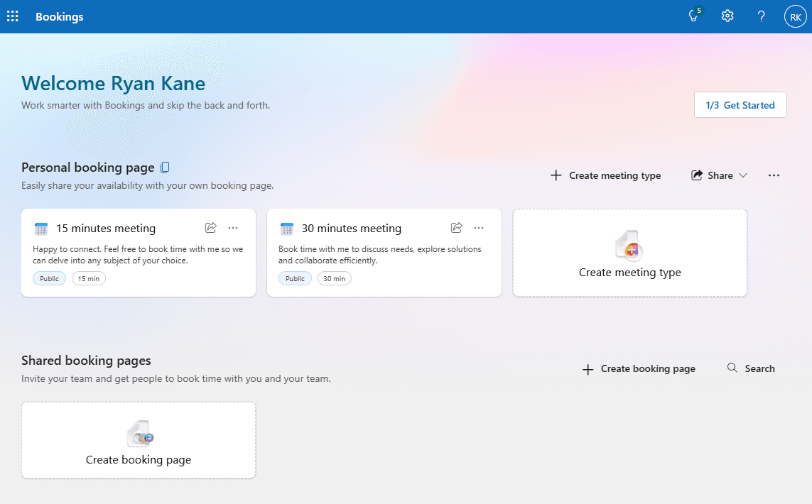Click Create booking page in the toolbar
This screenshot has height=504, width=812.
click(639, 368)
